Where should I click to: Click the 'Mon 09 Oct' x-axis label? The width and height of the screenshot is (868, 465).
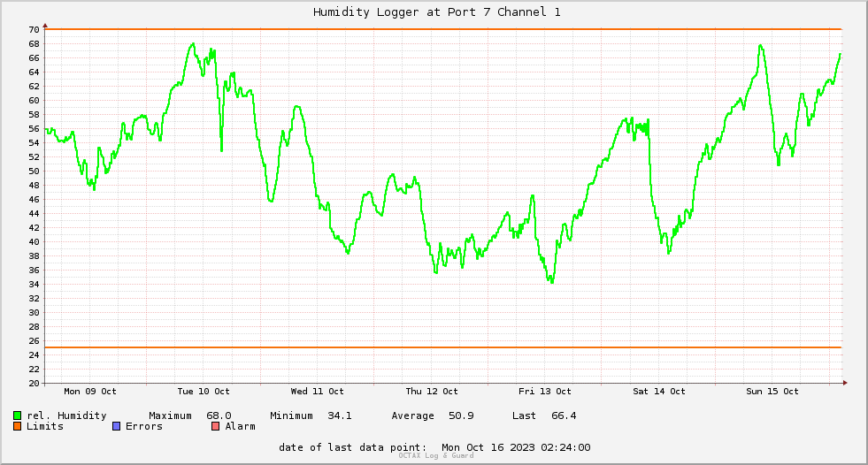point(90,392)
